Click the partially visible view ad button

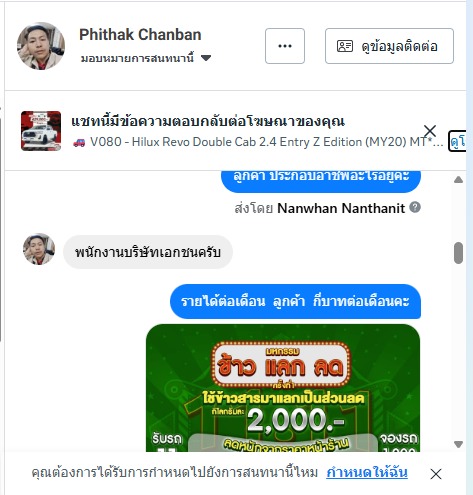point(458,141)
